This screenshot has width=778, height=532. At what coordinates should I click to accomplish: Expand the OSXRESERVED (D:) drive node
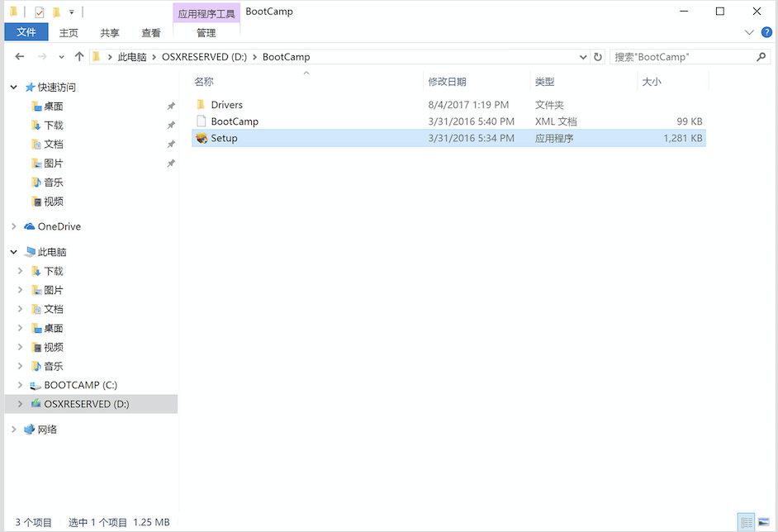[x=21, y=404]
